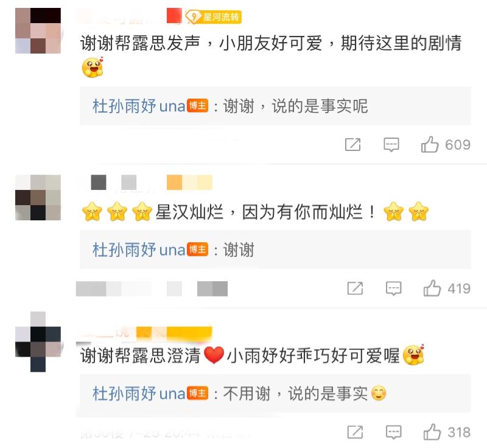This screenshot has height=448, width=487.
Task: Open the reply thread 谢谢，说的是事实呢
Action: (x=275, y=106)
